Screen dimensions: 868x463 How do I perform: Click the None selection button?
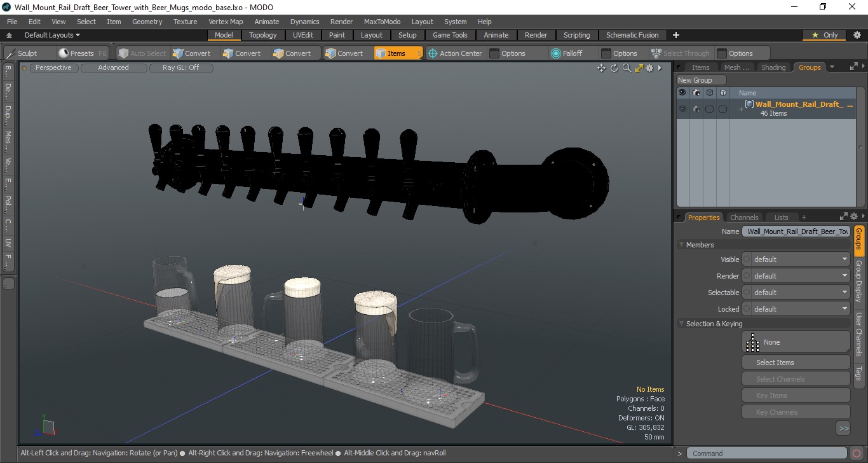click(x=796, y=342)
